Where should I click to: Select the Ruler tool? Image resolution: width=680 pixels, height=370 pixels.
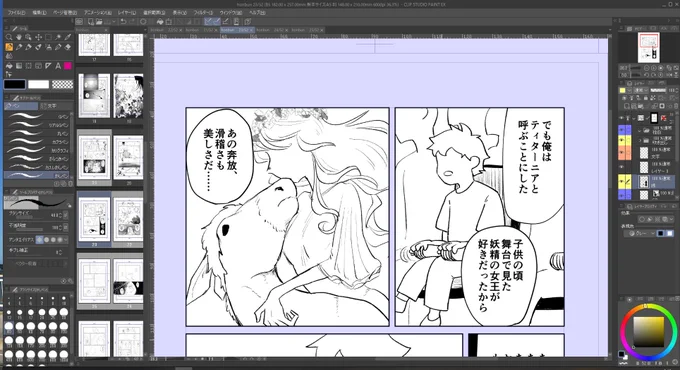coord(48,65)
